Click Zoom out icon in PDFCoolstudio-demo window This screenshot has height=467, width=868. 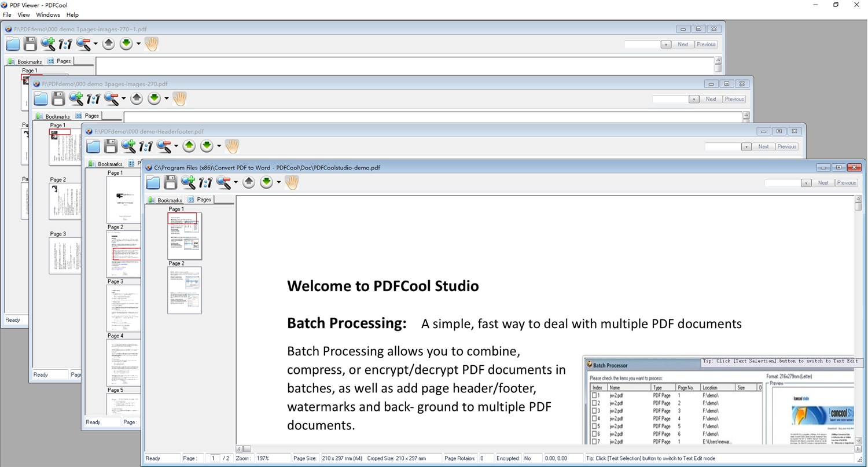[x=224, y=183]
